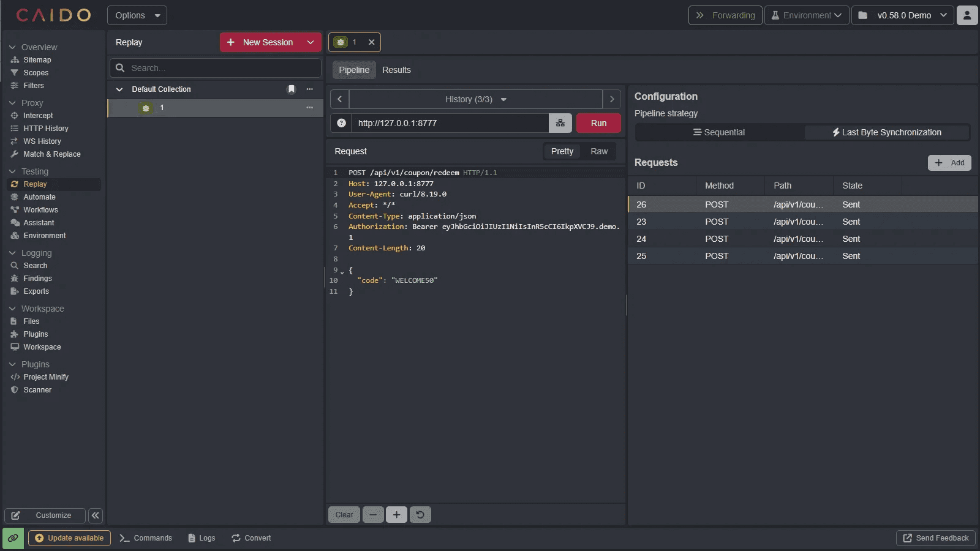980x551 pixels.
Task: Collapse the Proxy section
Action: (x=12, y=103)
